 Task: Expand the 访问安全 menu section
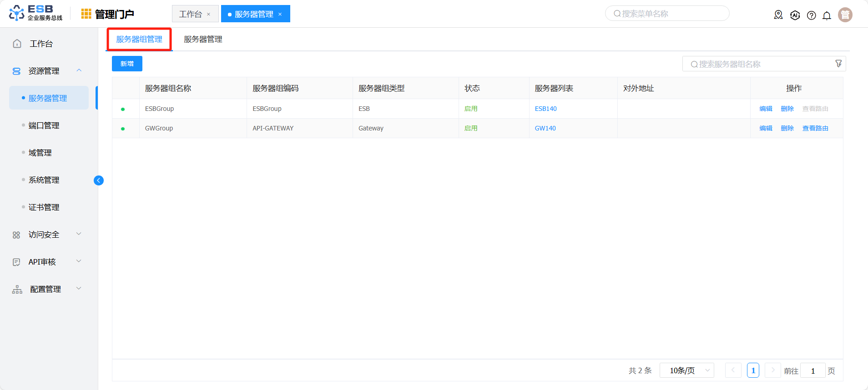point(79,234)
